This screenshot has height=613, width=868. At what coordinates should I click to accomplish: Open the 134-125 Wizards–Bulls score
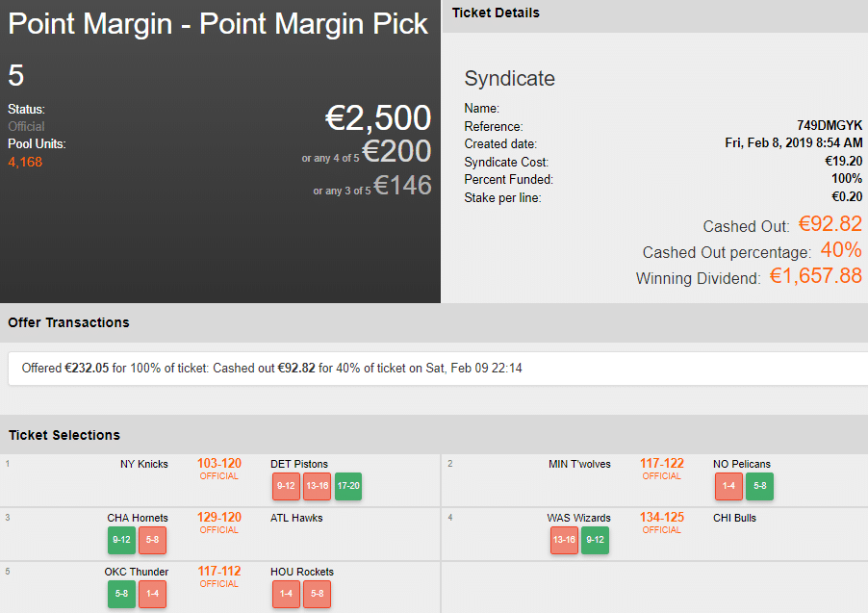[662, 518]
